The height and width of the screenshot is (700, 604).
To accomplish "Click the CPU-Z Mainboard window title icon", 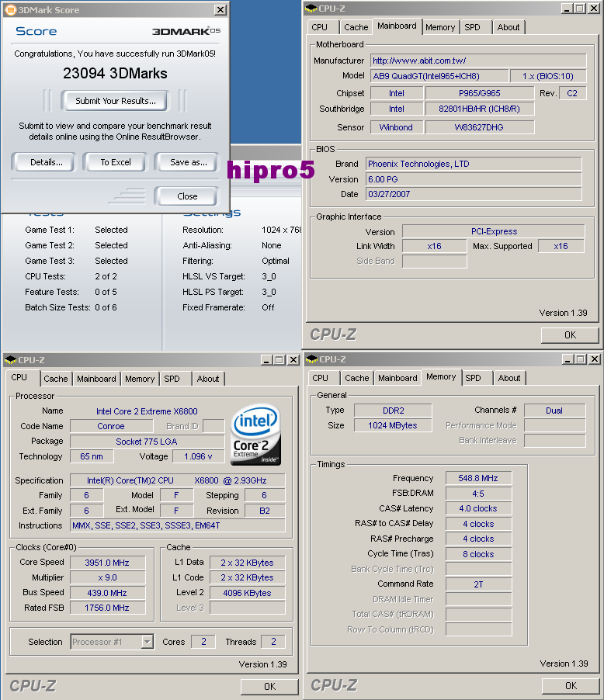I will pos(311,9).
